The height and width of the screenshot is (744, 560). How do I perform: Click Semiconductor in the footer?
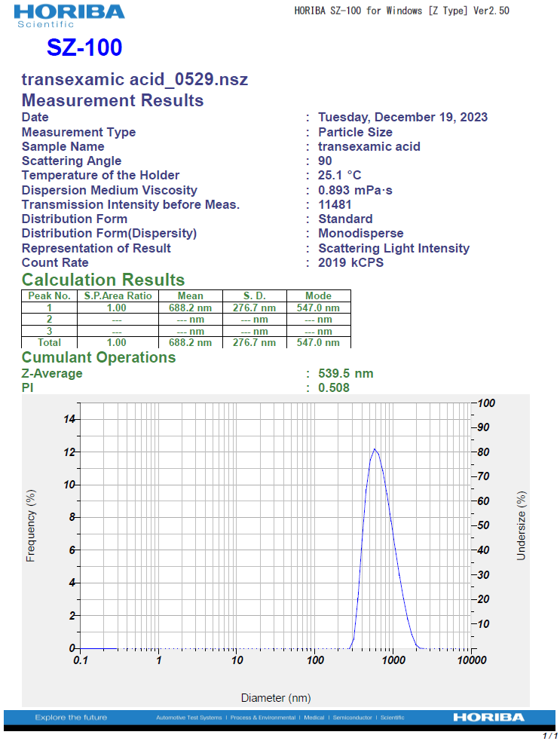[x=352, y=718]
